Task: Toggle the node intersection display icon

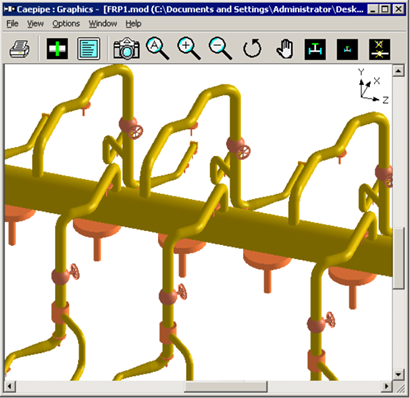Action: [x=379, y=49]
